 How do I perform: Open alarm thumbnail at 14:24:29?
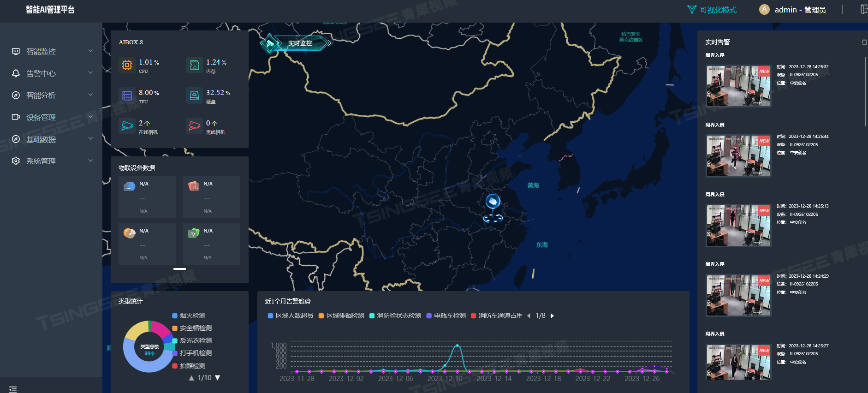[738, 295]
